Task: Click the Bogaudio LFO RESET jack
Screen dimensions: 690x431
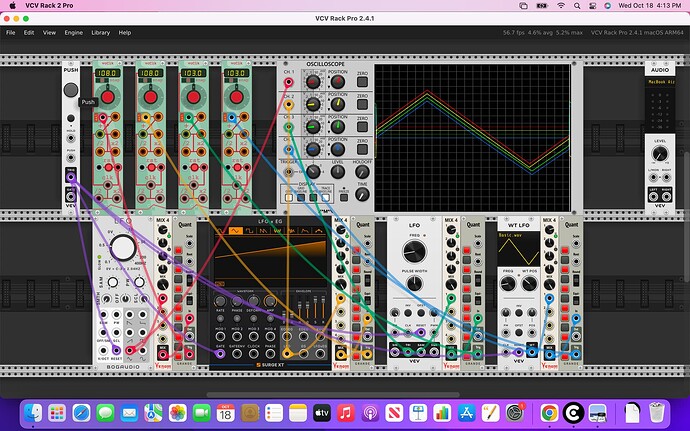Action: coord(116,350)
